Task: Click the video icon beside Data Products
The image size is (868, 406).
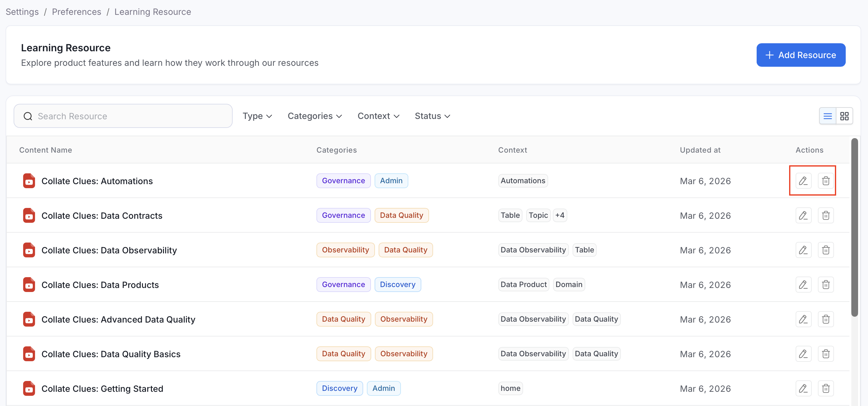Action: 29,285
